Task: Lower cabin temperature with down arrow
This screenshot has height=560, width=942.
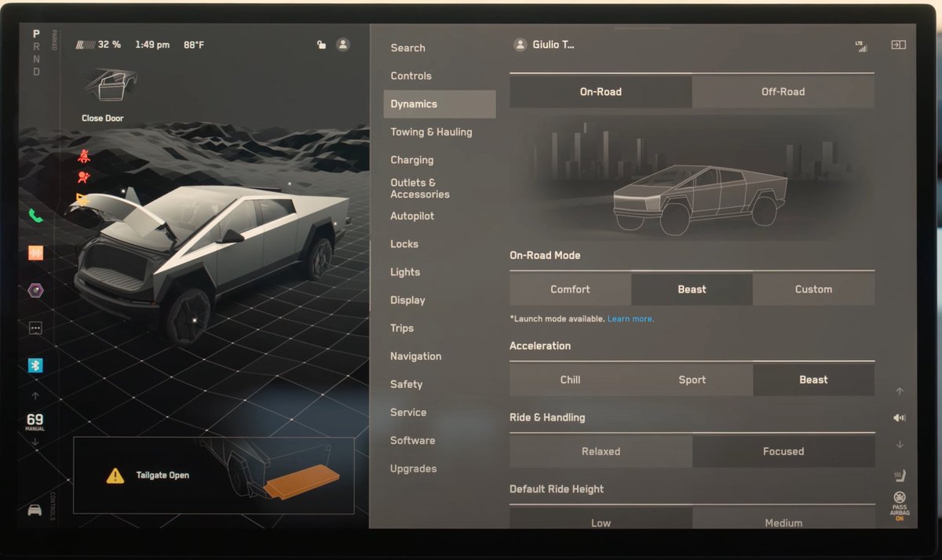Action: point(35,442)
